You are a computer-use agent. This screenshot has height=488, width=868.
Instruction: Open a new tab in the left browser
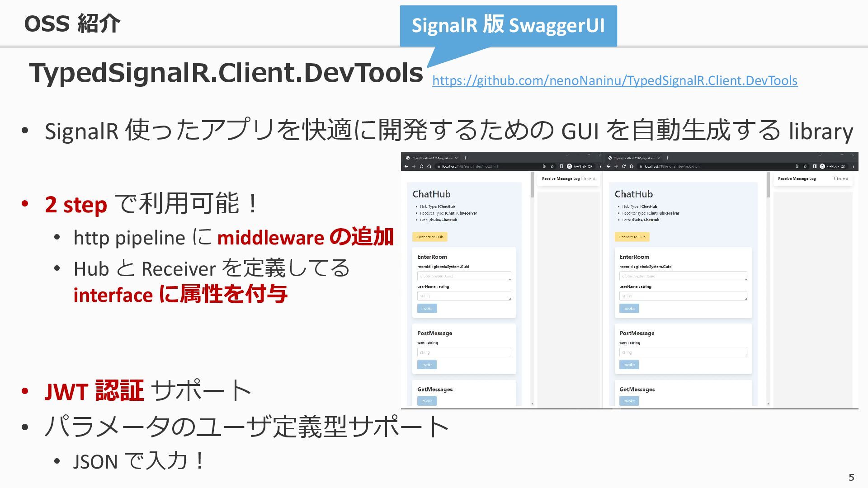pos(465,158)
